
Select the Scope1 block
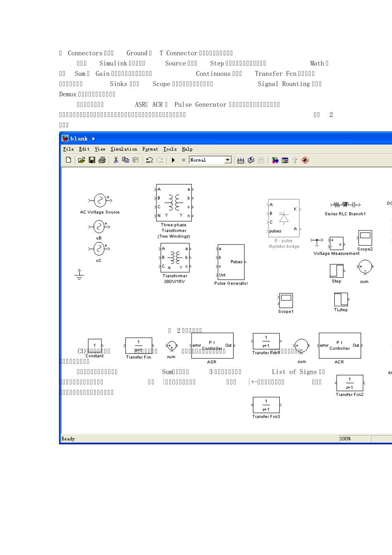286,301
